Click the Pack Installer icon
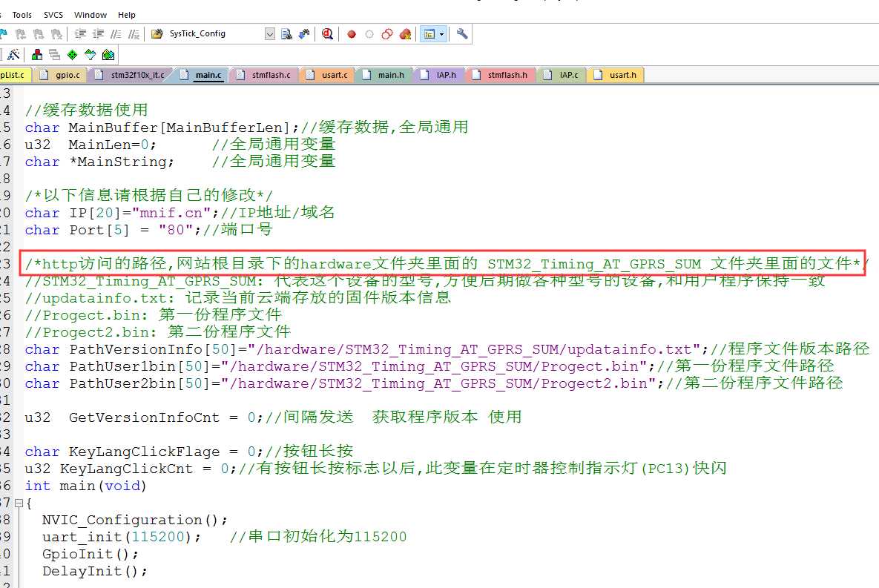This screenshot has height=588, width=879. [x=108, y=54]
